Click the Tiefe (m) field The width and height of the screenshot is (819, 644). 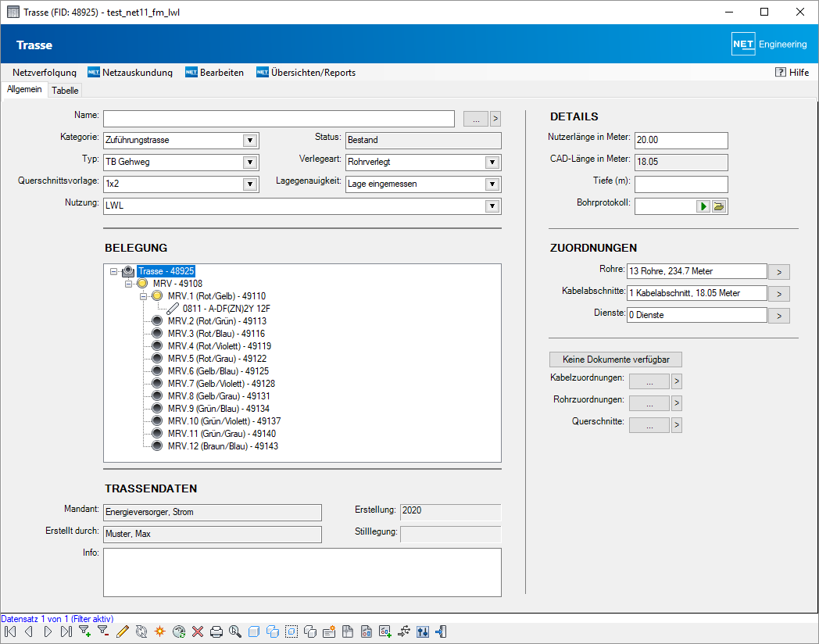tap(681, 184)
